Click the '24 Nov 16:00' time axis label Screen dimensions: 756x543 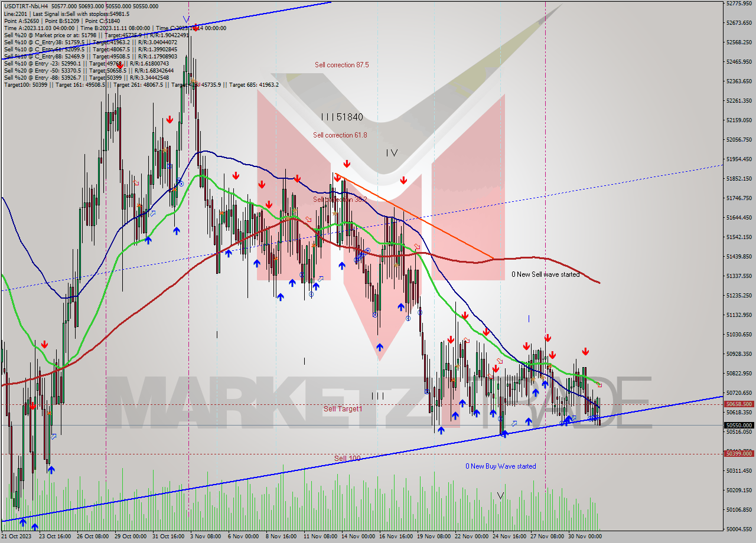point(509,537)
